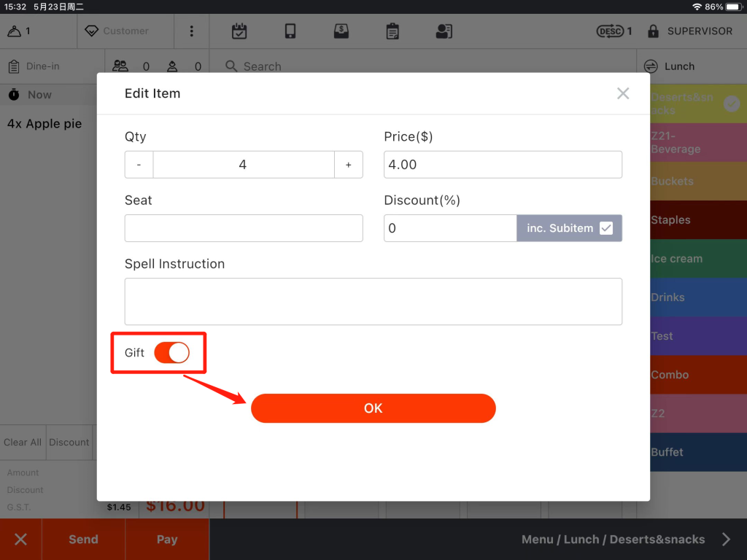The width and height of the screenshot is (747, 560).
Task: Open the order clipboard icon
Action: tap(392, 31)
